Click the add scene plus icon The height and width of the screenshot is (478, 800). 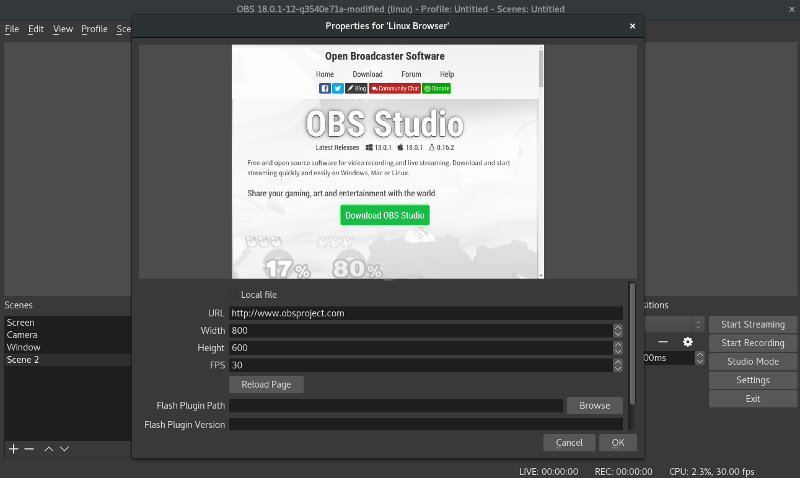tap(14, 449)
